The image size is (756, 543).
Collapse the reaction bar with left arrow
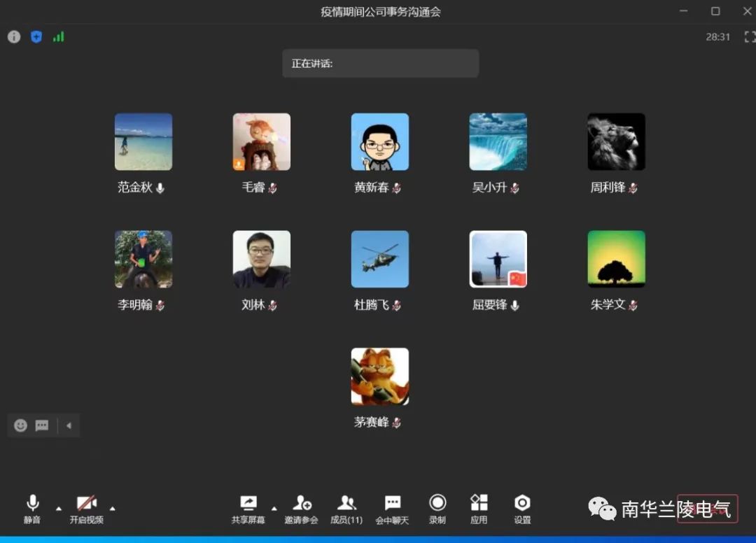[x=69, y=425]
